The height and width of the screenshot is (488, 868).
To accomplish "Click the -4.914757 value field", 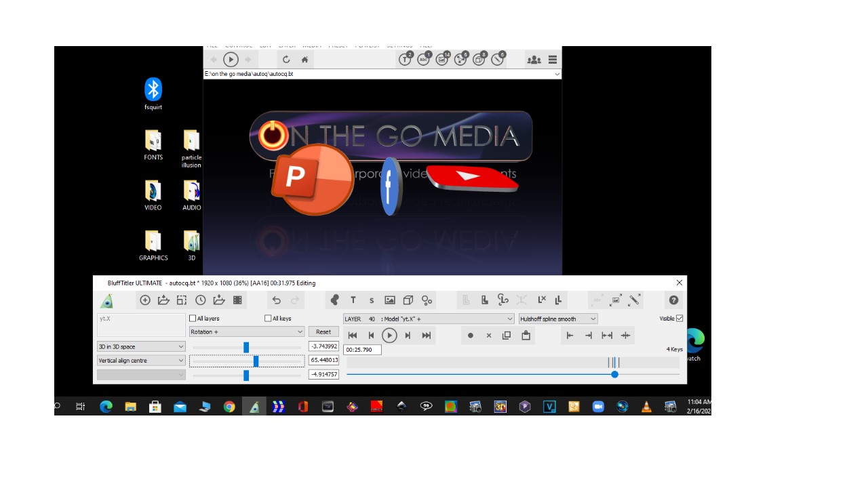I will point(323,374).
